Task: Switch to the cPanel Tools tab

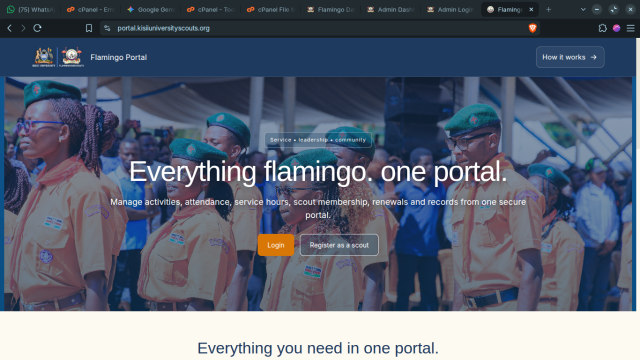Action: tap(211, 9)
